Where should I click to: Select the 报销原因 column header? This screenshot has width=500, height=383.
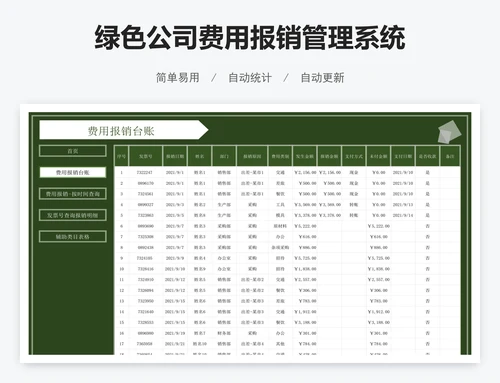pyautogui.click(x=252, y=156)
